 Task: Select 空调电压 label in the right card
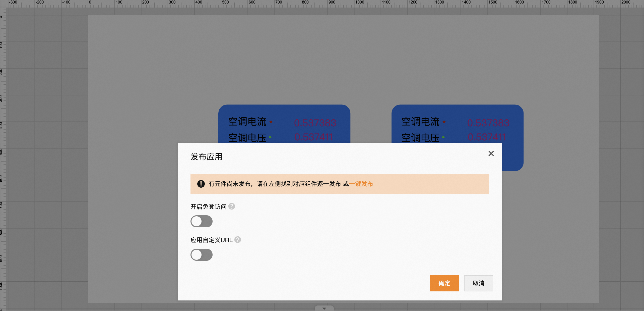(420, 138)
